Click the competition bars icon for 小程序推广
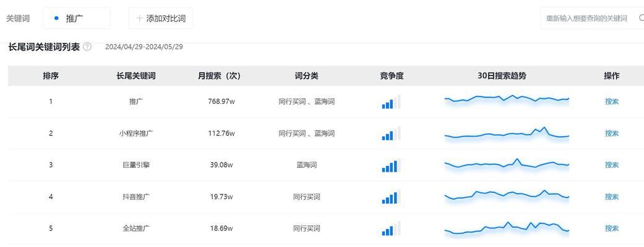This screenshot has height=247, width=644. pos(391,133)
